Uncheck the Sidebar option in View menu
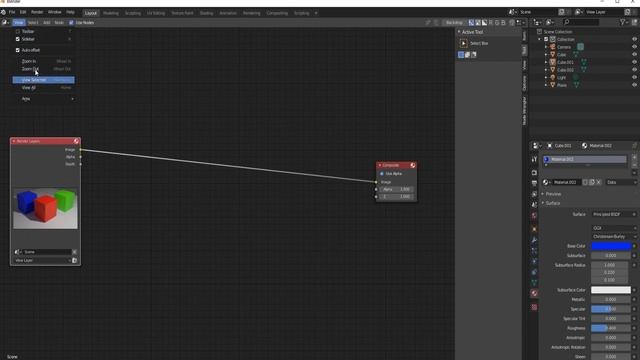The height and width of the screenshot is (360, 640). click(x=18, y=39)
